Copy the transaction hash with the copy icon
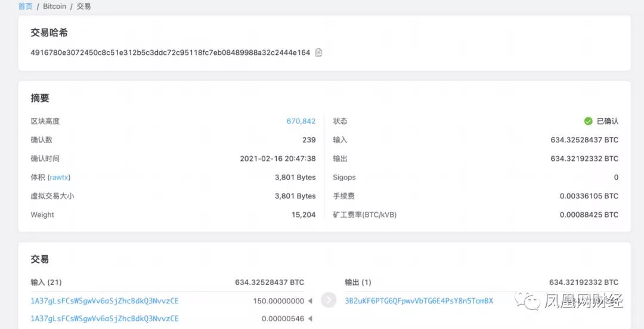The height and width of the screenshot is (329, 644). click(x=318, y=52)
